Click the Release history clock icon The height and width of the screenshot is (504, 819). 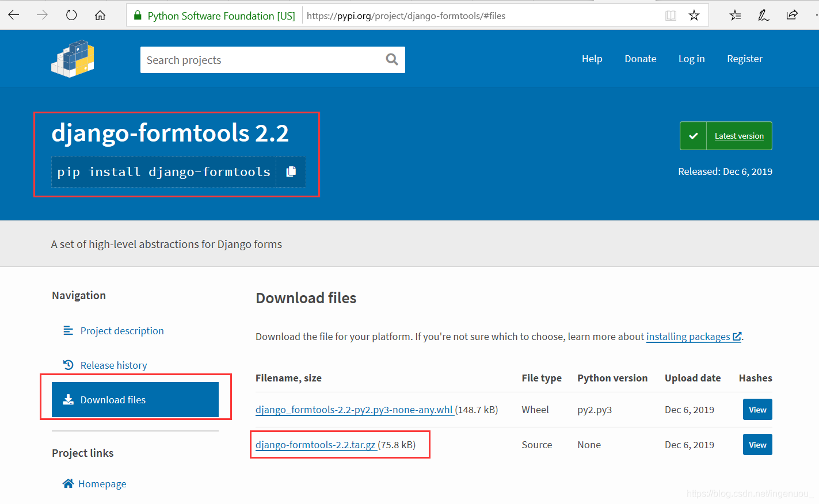pyautogui.click(x=68, y=365)
